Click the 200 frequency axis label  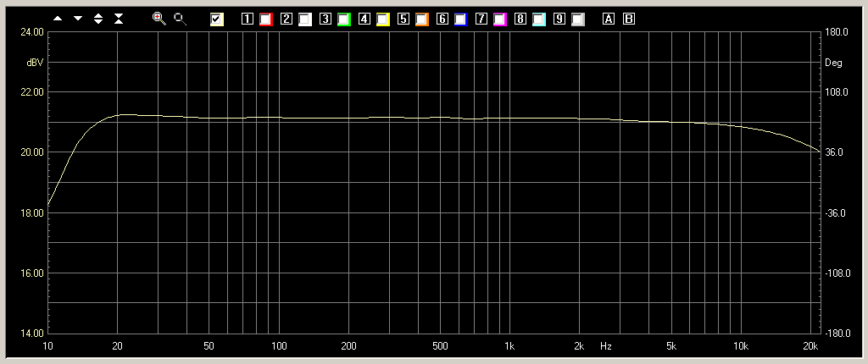(348, 347)
